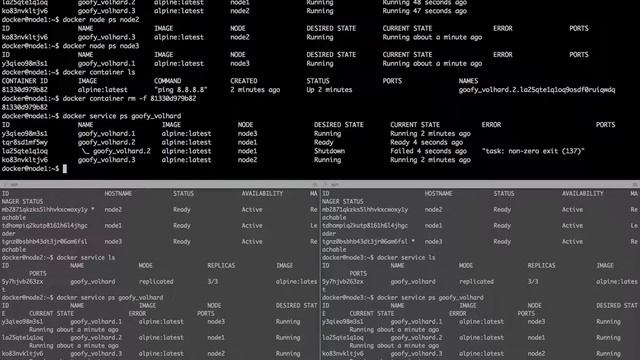
Task: Select the NAMES column header
Action: point(468,81)
